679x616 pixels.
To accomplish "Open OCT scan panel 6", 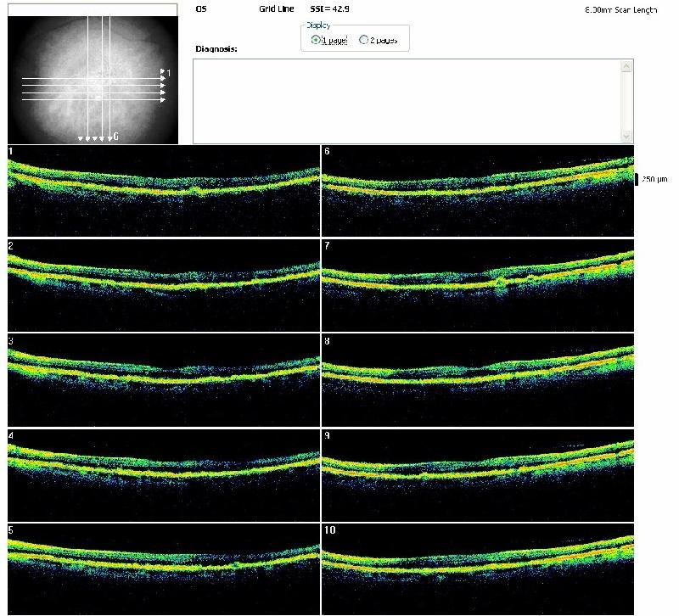I will click(478, 190).
